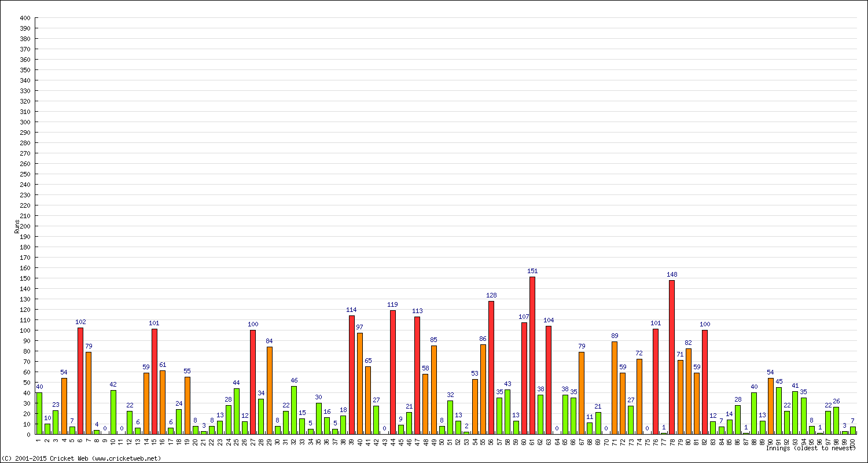The image size is (868, 463).
Task: Click the green bar with value 26
Action: [x=836, y=421]
